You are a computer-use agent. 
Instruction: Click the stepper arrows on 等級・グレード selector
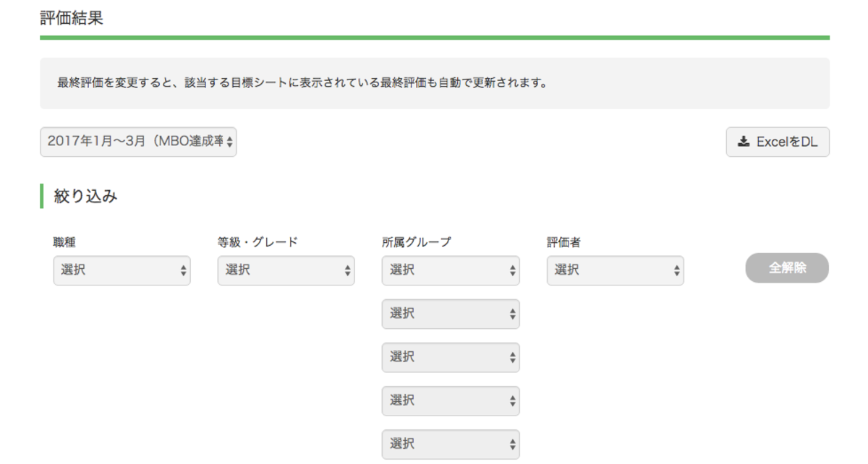(347, 270)
